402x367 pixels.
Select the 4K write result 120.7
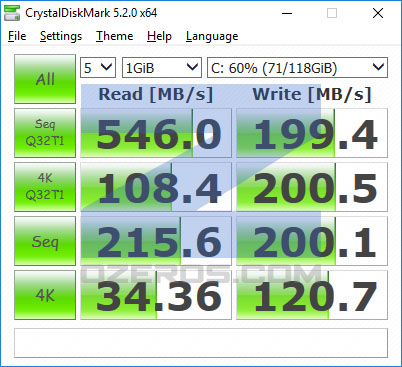click(x=312, y=295)
